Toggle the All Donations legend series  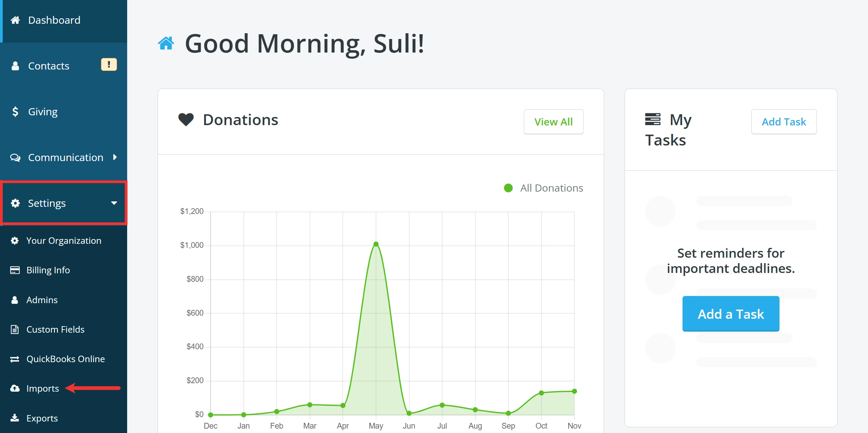pyautogui.click(x=544, y=188)
